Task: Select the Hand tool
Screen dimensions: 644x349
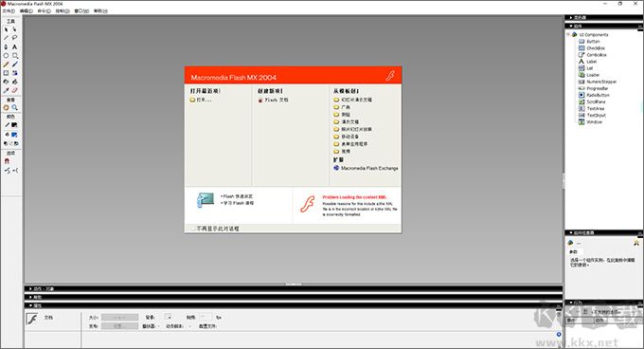Action: pyautogui.click(x=7, y=108)
